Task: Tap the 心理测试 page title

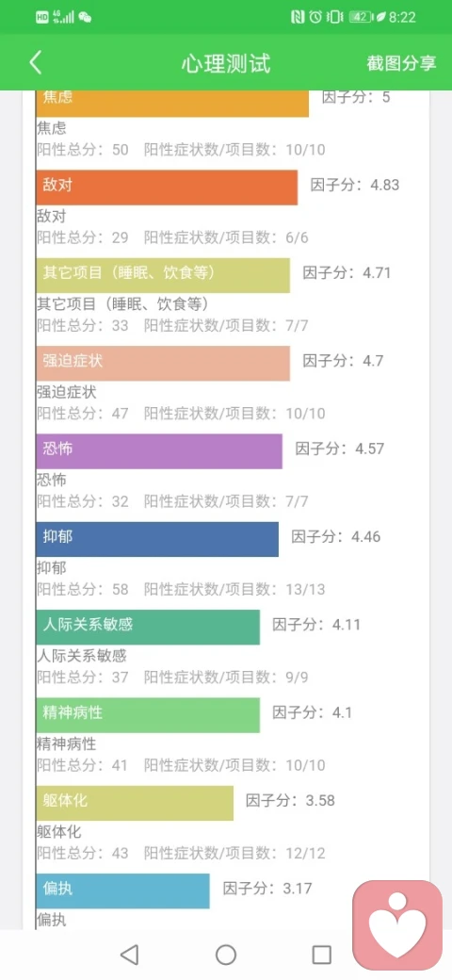Action: pyautogui.click(x=226, y=64)
